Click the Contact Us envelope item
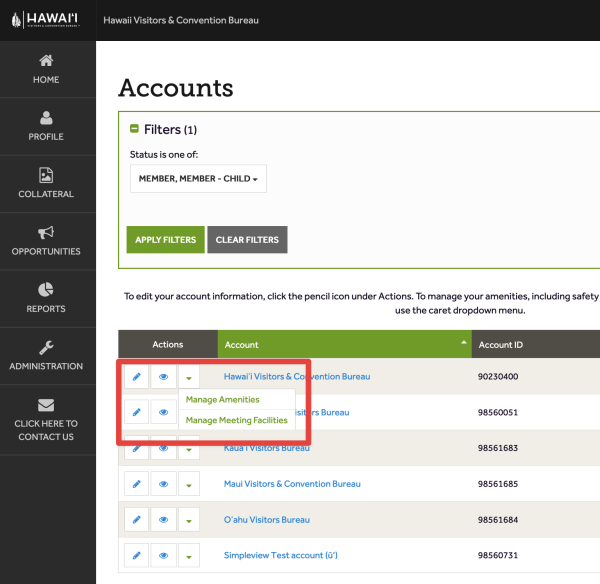 click(x=46, y=420)
